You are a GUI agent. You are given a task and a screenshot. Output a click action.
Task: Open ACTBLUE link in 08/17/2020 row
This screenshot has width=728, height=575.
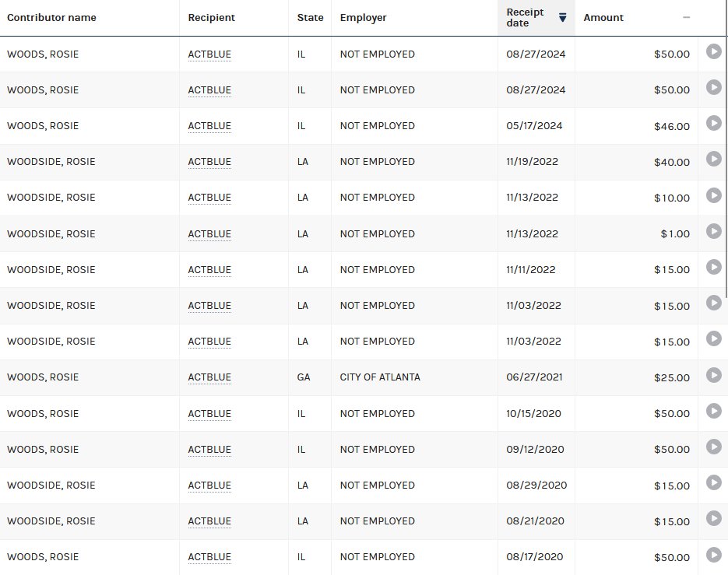point(209,557)
